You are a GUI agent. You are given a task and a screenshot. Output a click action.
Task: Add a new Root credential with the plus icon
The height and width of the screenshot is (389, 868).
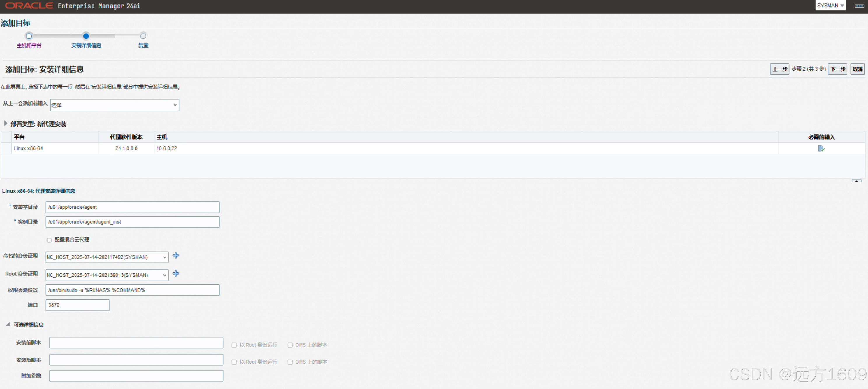tap(176, 273)
